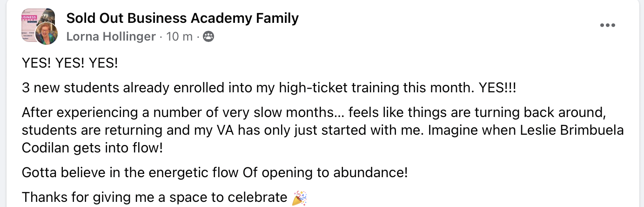Open the post options three-dot menu
644x207 pixels.
608,26
